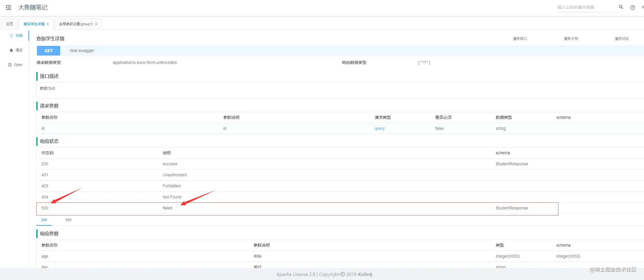Click the Apache License 2.0 footer text
The height and width of the screenshot is (280, 644).
(296, 274)
